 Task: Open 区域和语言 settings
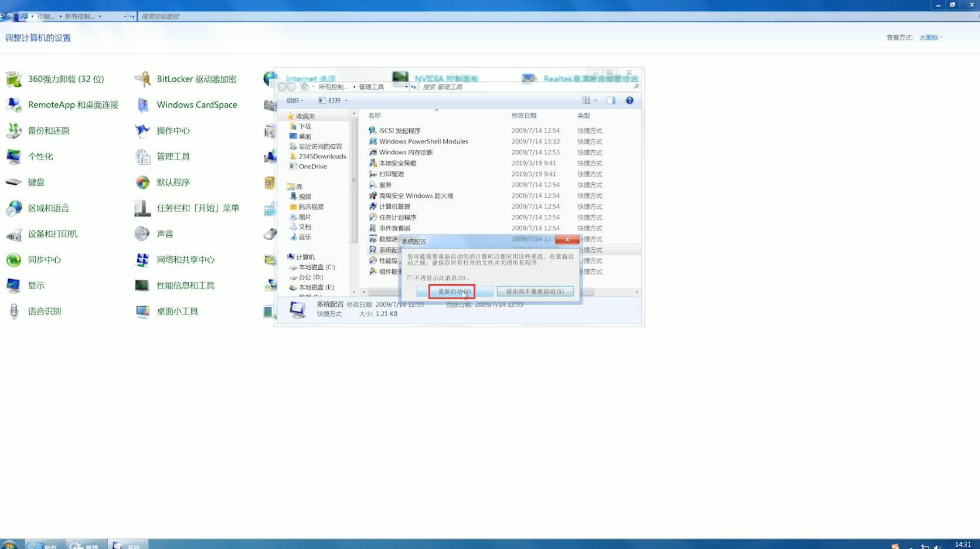tap(38, 208)
